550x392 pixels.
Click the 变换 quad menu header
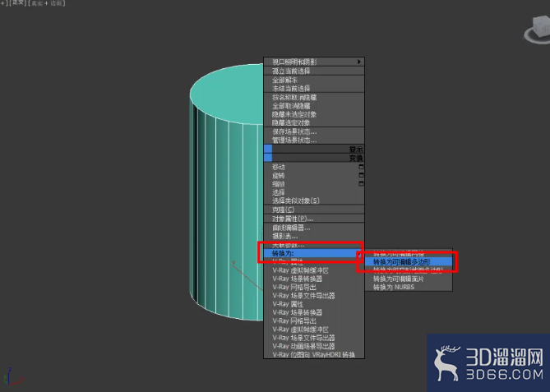click(x=314, y=158)
